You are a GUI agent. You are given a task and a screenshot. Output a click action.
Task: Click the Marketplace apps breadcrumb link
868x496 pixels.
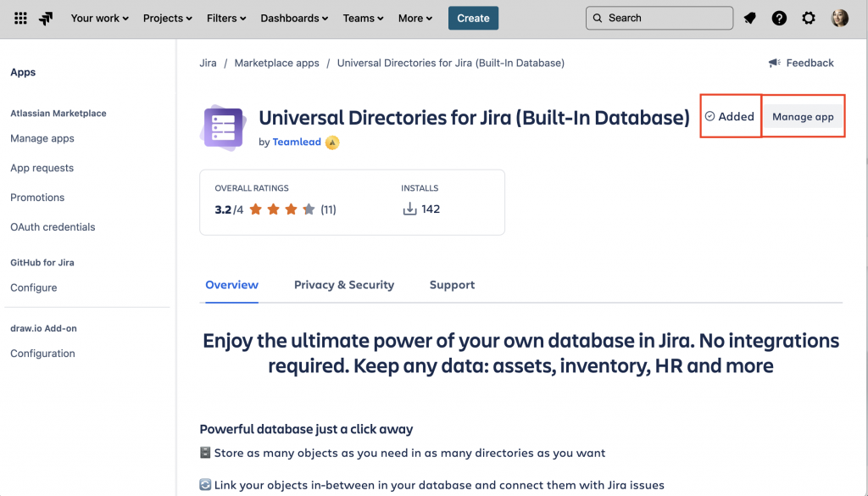tap(277, 63)
